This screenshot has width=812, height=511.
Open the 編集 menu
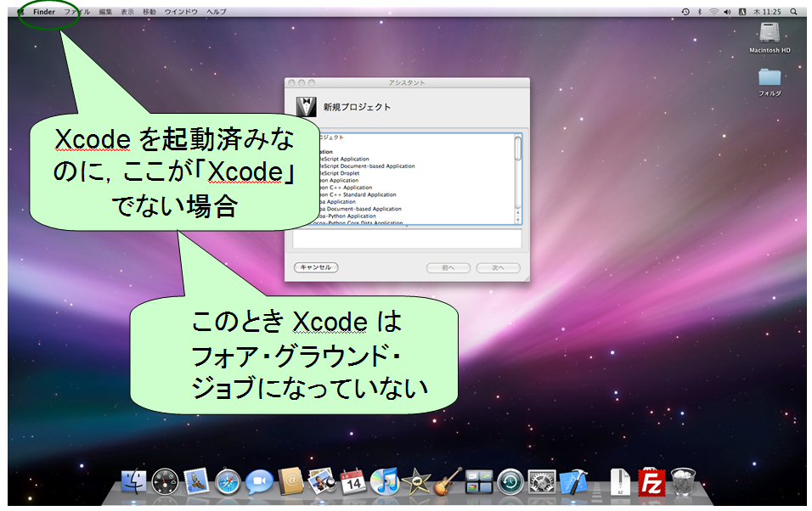(x=105, y=11)
